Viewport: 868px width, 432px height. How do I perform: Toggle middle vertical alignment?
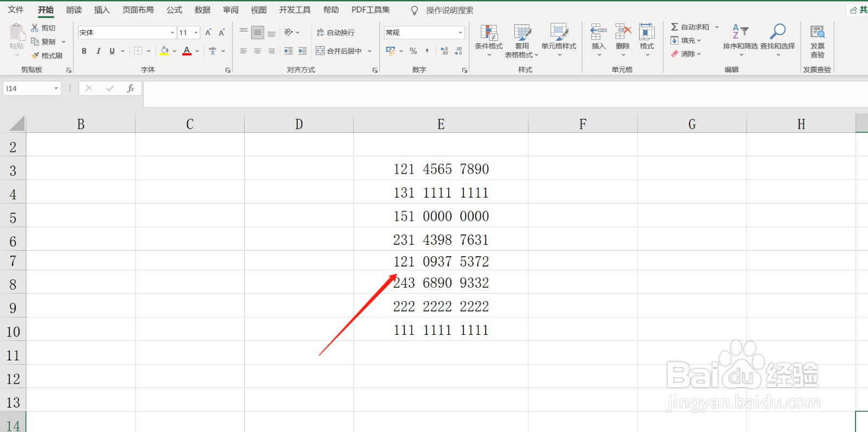(258, 33)
